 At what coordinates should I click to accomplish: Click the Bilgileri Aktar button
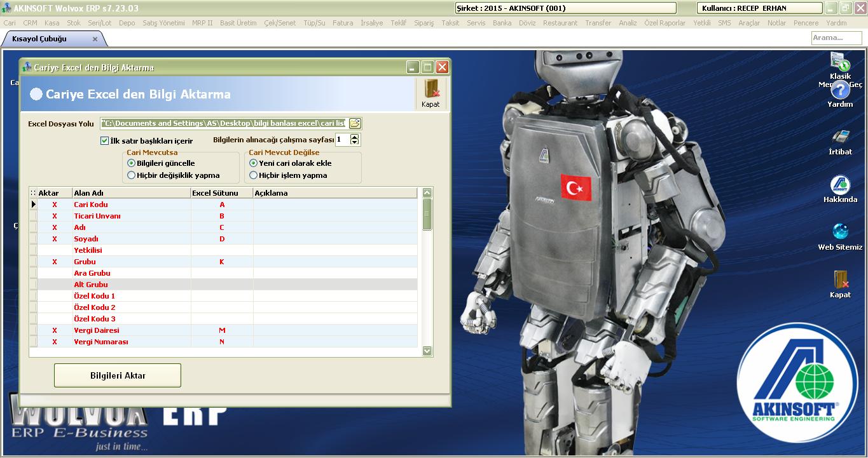click(118, 375)
